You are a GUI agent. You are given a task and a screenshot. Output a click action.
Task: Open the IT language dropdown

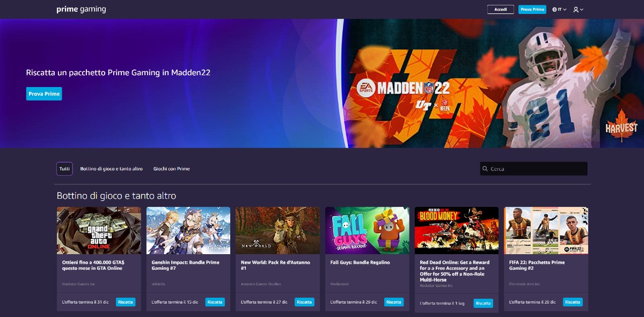(x=559, y=9)
